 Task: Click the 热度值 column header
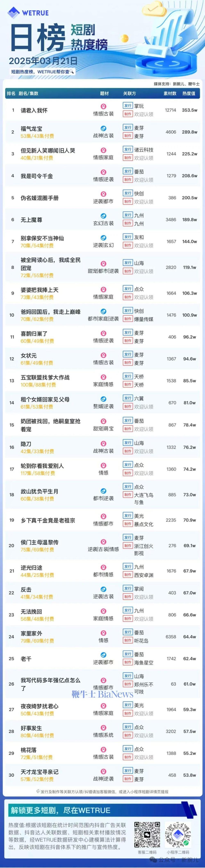click(189, 93)
